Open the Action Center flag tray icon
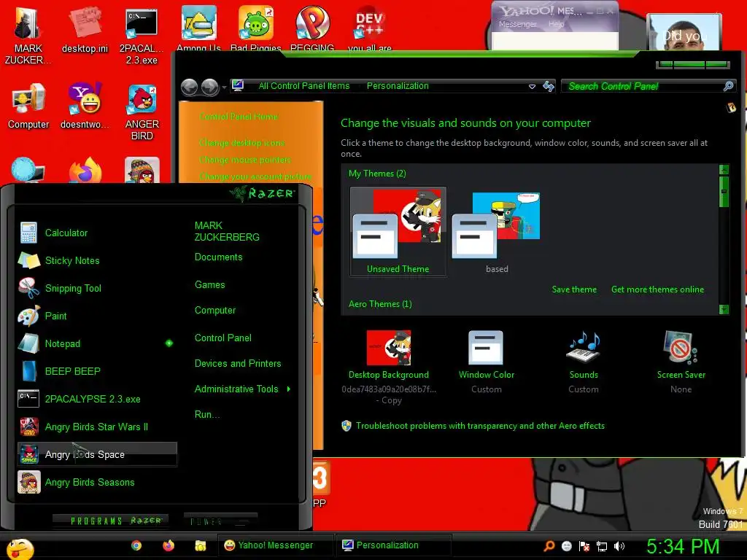The width and height of the screenshot is (747, 560). tap(584, 546)
